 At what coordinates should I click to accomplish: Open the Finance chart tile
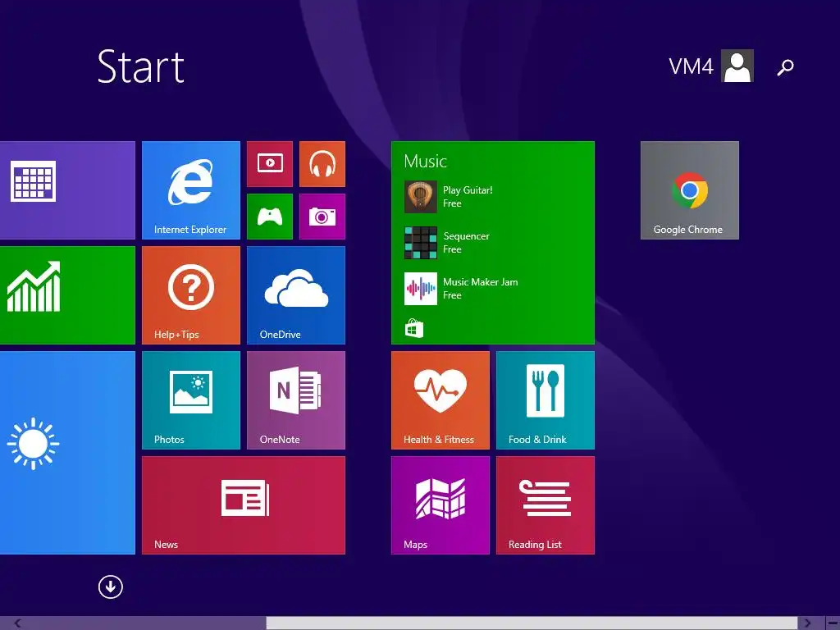67,295
